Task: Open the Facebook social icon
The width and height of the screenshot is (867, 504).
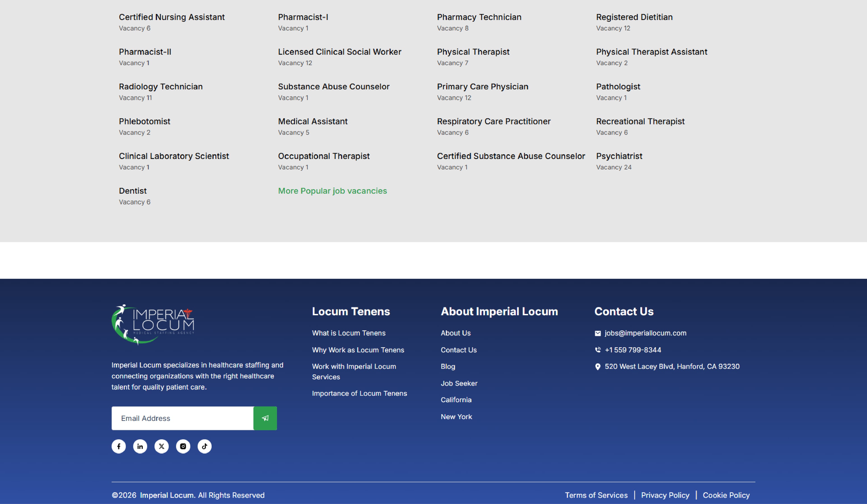Action: 118,446
